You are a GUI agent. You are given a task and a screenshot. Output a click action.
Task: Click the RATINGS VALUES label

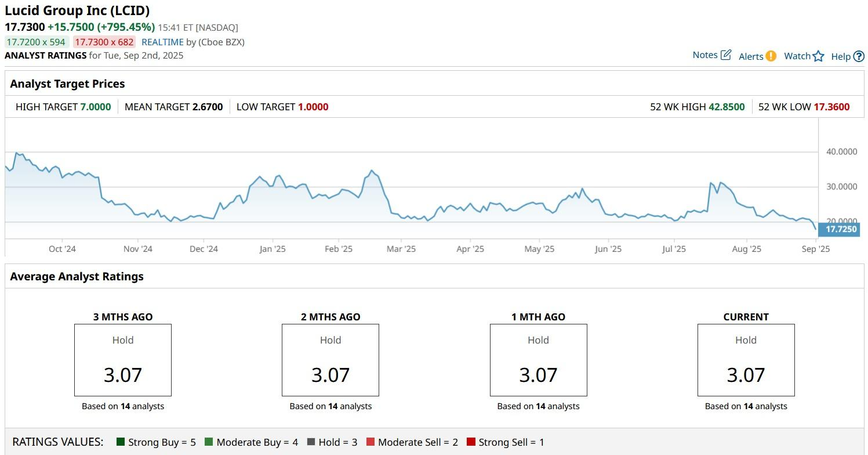(x=58, y=442)
